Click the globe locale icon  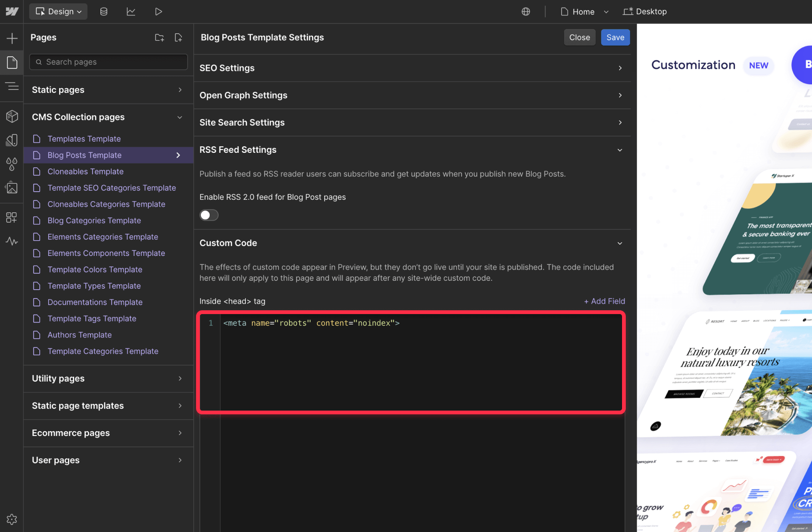click(526, 11)
